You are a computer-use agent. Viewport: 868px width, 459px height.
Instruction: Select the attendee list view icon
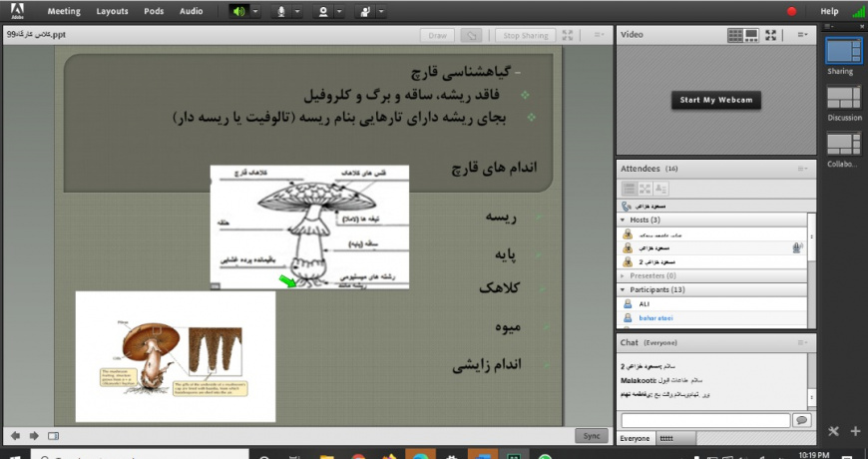[630, 189]
